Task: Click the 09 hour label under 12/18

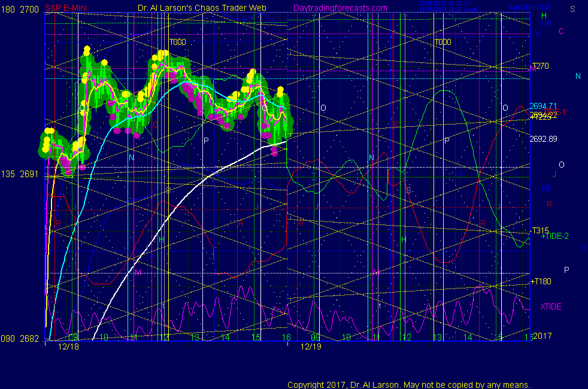Action: pos(73,337)
